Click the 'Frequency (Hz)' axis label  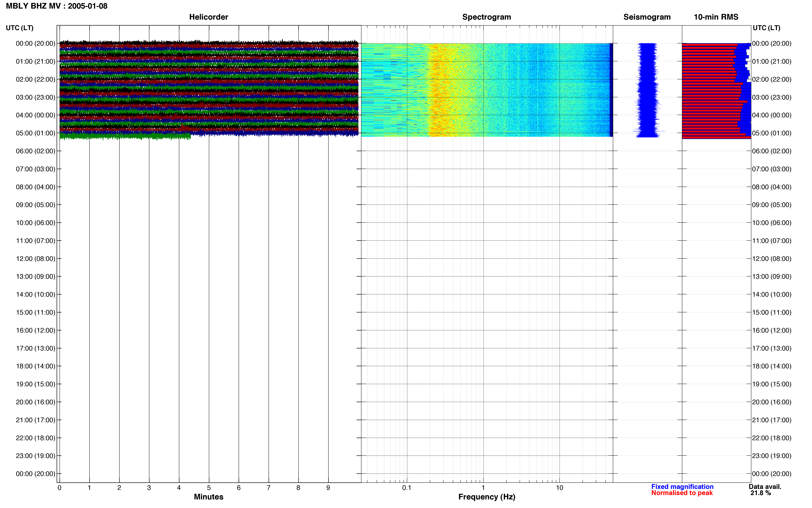(487, 497)
